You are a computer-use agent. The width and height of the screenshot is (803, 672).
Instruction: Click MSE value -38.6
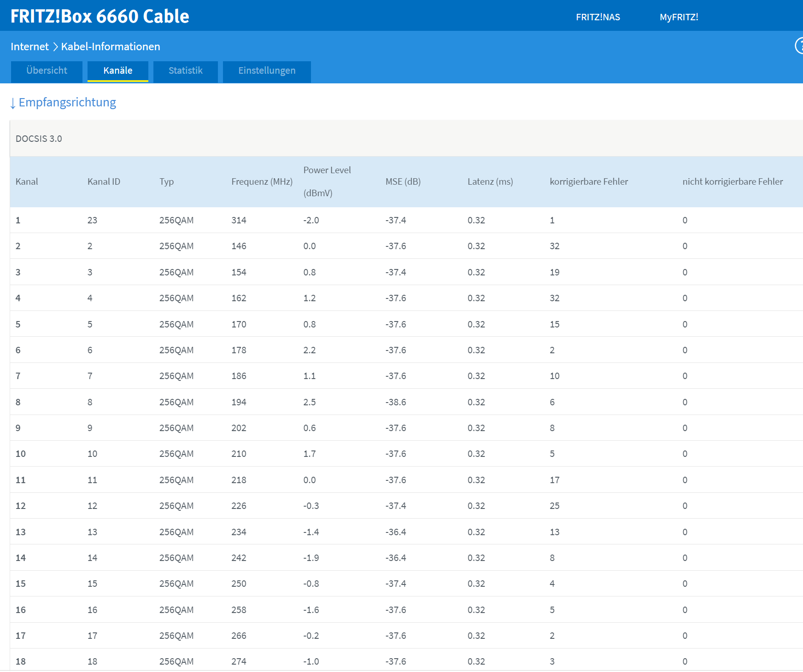[396, 402]
